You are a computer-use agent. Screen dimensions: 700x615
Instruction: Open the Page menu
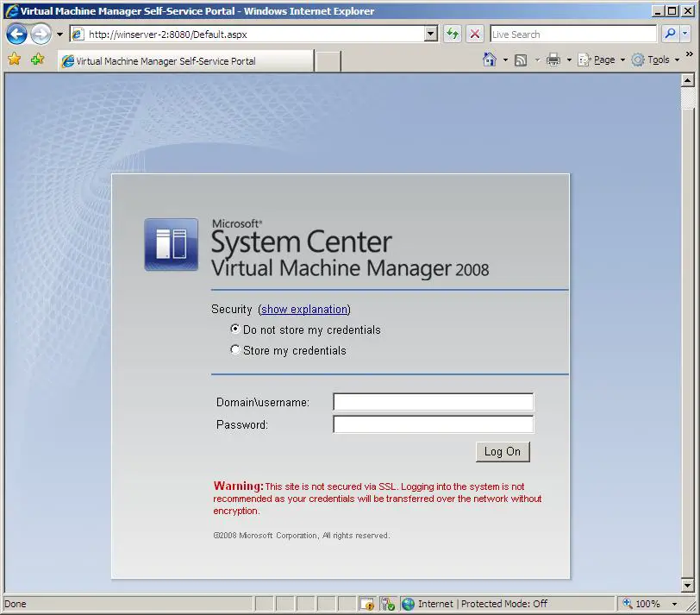602,60
